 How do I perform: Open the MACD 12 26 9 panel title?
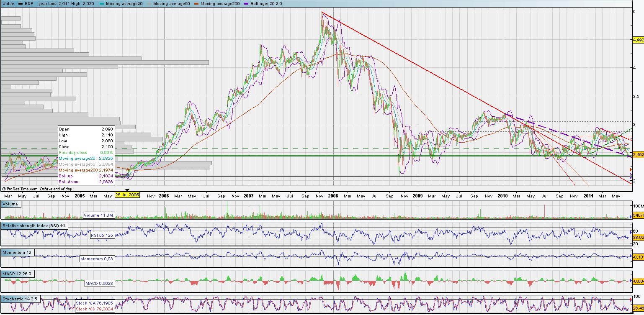[x=18, y=274]
